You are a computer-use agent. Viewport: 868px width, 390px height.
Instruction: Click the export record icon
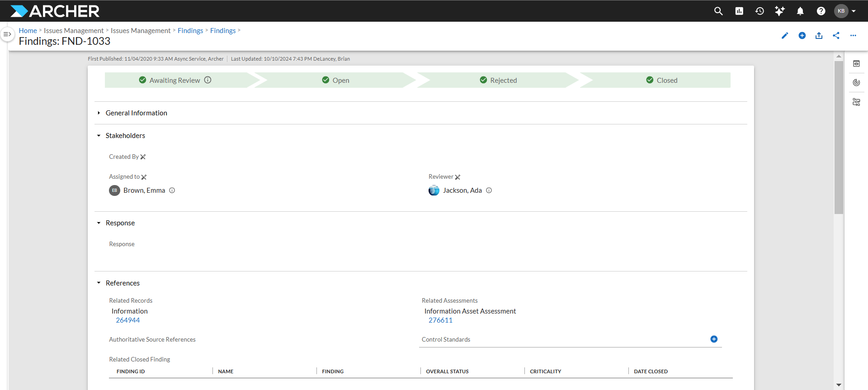[819, 36]
